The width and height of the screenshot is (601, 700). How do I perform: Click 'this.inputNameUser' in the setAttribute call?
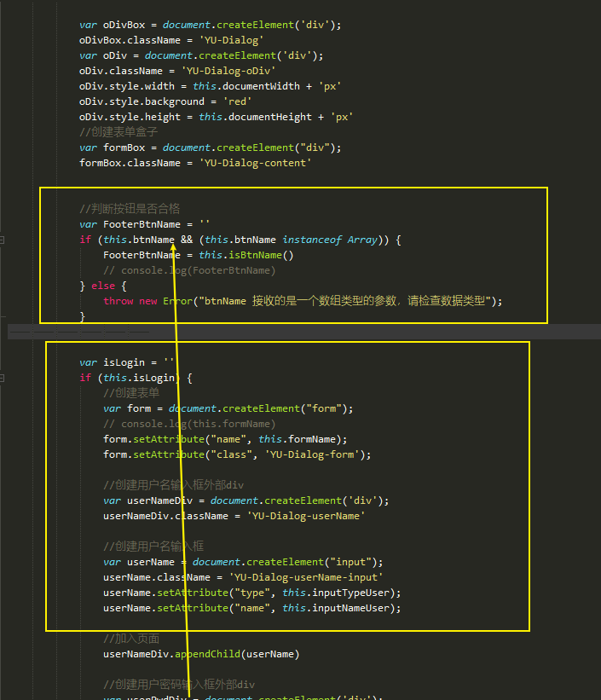(x=336, y=608)
